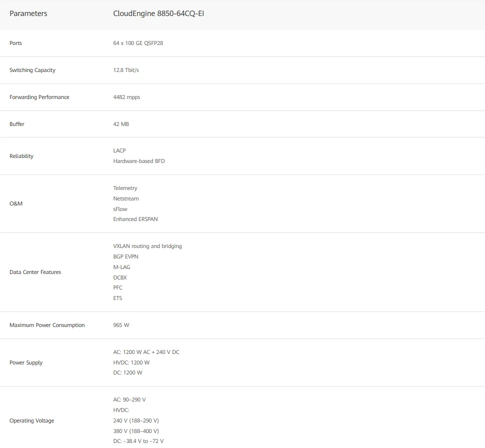Click the Buffer row label
The image size is (485, 448).
point(16,124)
